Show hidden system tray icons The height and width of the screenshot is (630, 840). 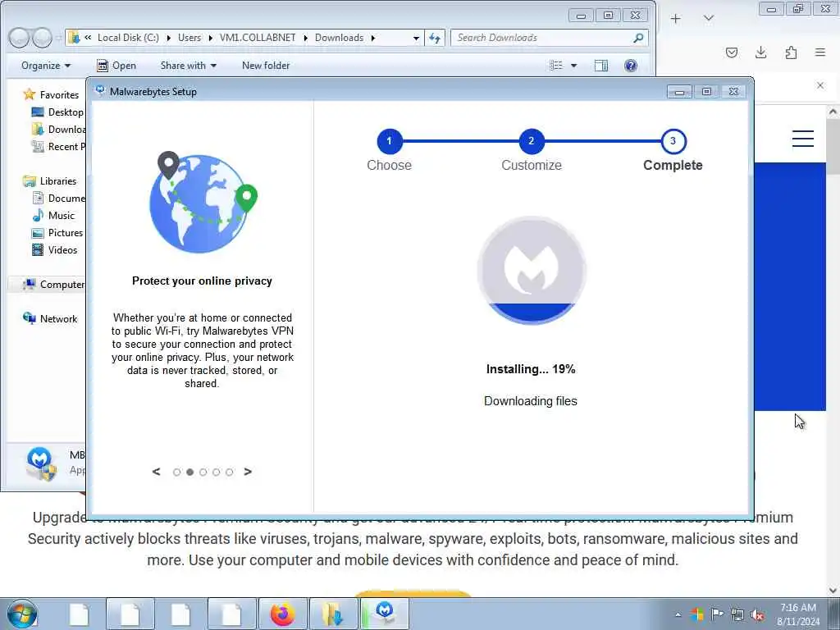pos(678,614)
